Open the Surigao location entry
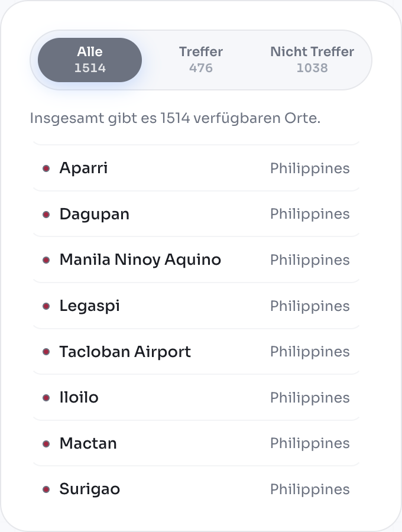 [x=89, y=489]
